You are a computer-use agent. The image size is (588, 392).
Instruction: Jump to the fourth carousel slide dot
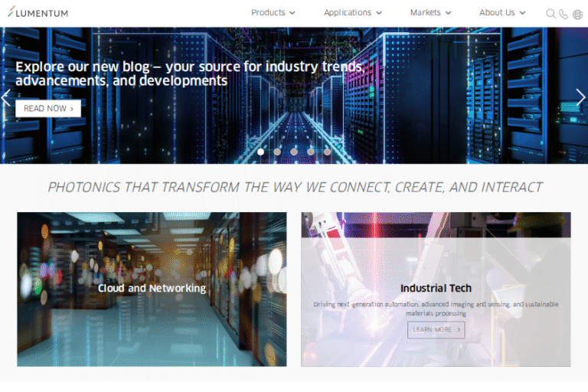click(311, 152)
